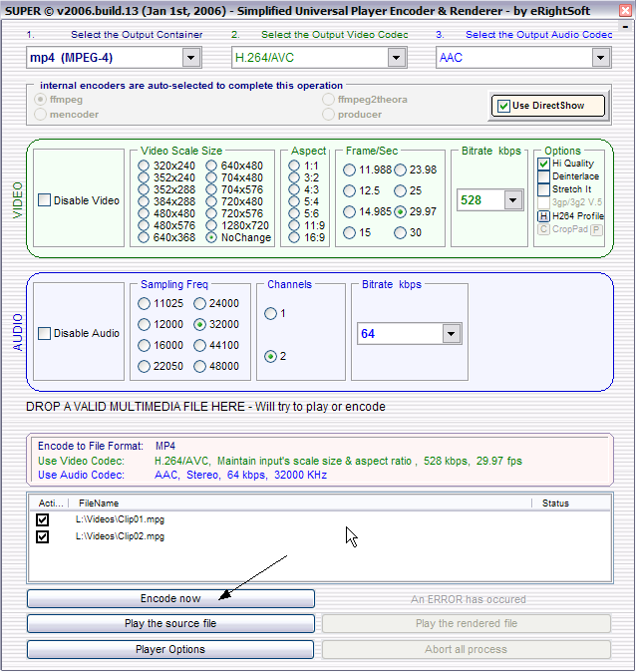This screenshot has height=672, width=636.
Task: Open the Output Video Codec dropdown
Action: (397, 58)
